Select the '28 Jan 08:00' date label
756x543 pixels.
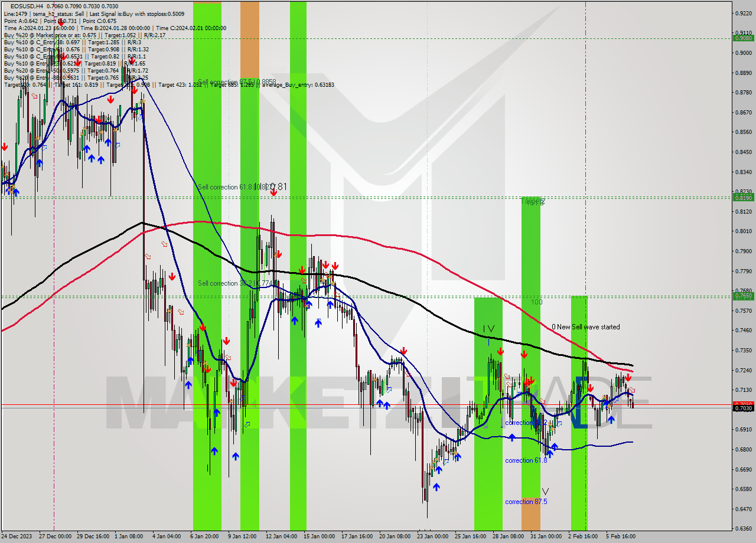509,537
